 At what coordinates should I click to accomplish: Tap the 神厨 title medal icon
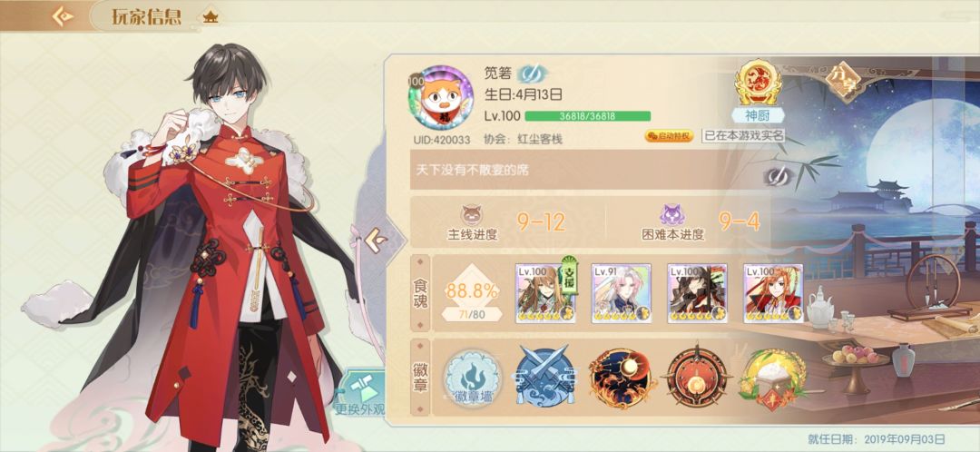point(758,83)
